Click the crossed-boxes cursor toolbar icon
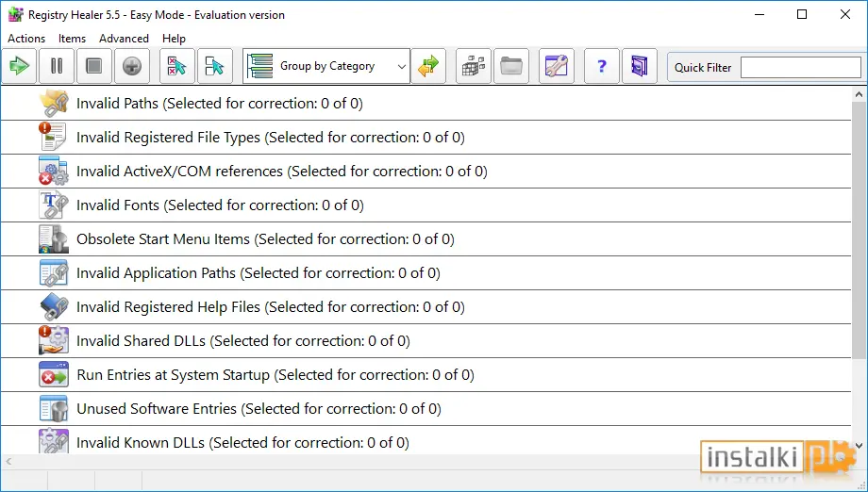 [x=177, y=66]
